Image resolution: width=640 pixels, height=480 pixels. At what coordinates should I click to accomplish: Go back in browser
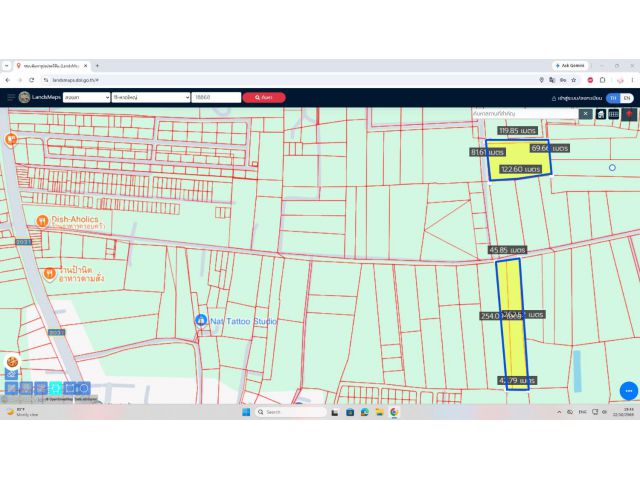8,80
